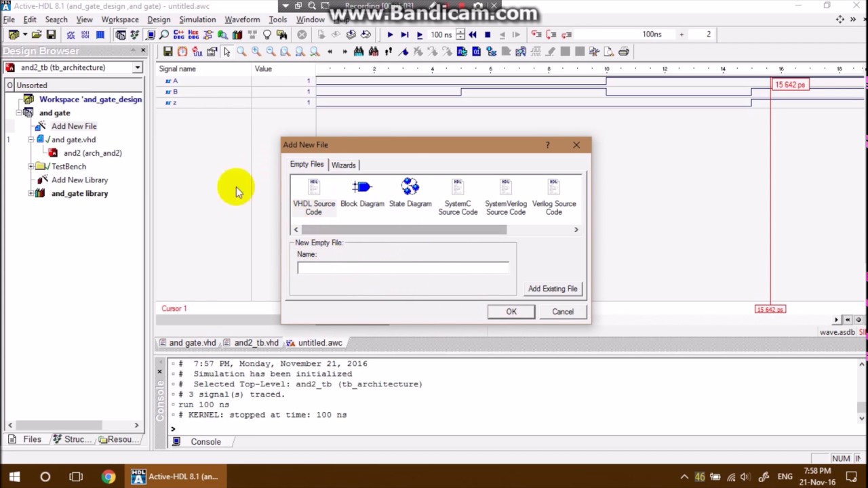This screenshot has height=488, width=868.
Task: Select the Console tab at bottom
Action: coord(205,442)
